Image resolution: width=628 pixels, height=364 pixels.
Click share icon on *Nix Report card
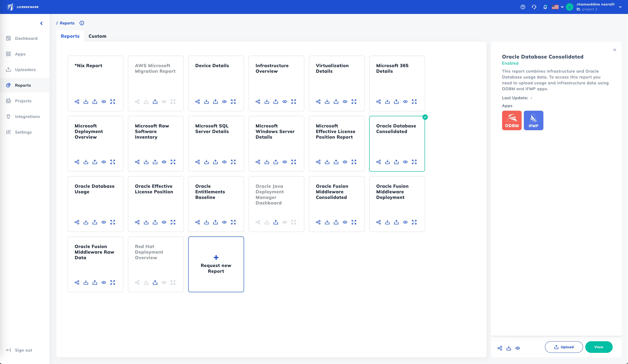(x=77, y=102)
